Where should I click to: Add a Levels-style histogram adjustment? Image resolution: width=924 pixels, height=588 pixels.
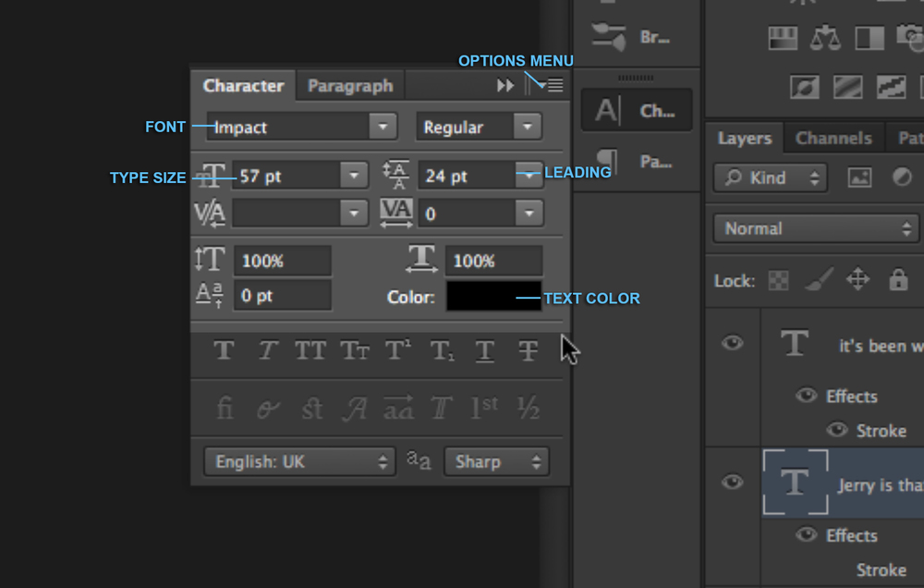coord(783,38)
